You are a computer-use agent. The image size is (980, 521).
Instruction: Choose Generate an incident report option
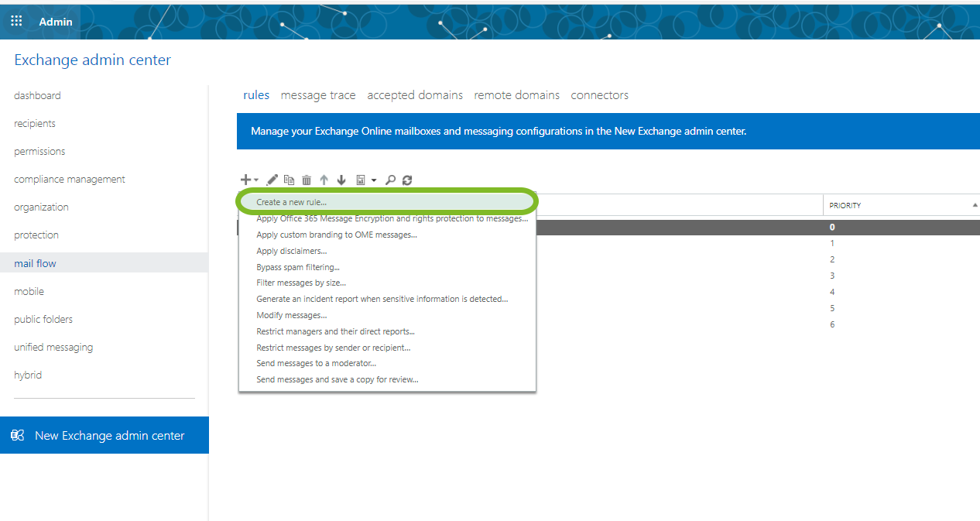point(387,299)
